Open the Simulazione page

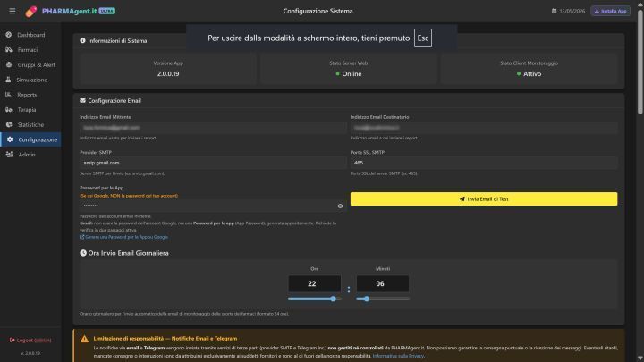pyautogui.click(x=30, y=80)
